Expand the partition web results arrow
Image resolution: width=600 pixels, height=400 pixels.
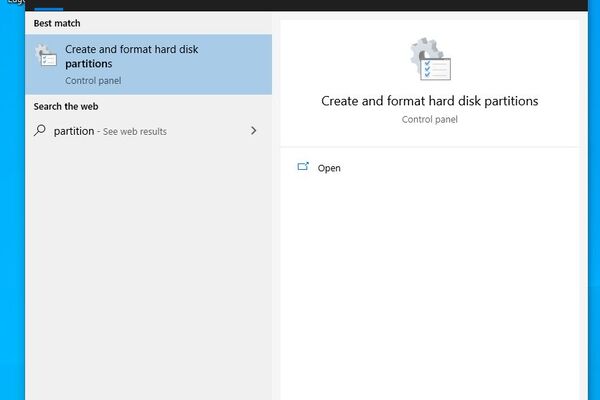click(x=254, y=131)
